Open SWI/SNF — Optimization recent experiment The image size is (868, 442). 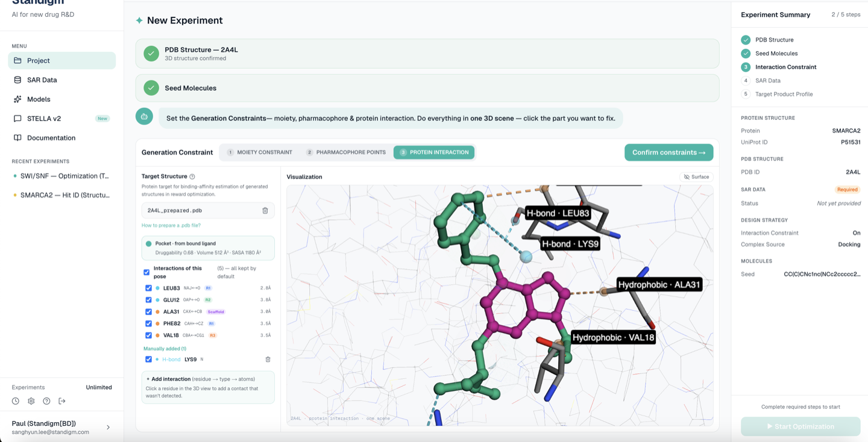coord(61,176)
